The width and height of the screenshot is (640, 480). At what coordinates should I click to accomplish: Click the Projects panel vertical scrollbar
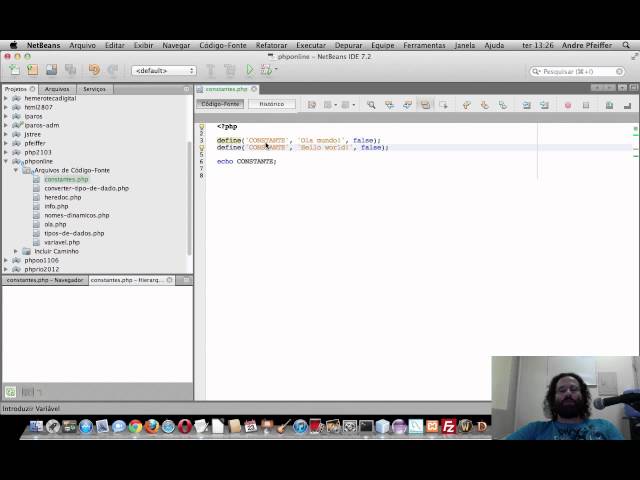click(189, 198)
